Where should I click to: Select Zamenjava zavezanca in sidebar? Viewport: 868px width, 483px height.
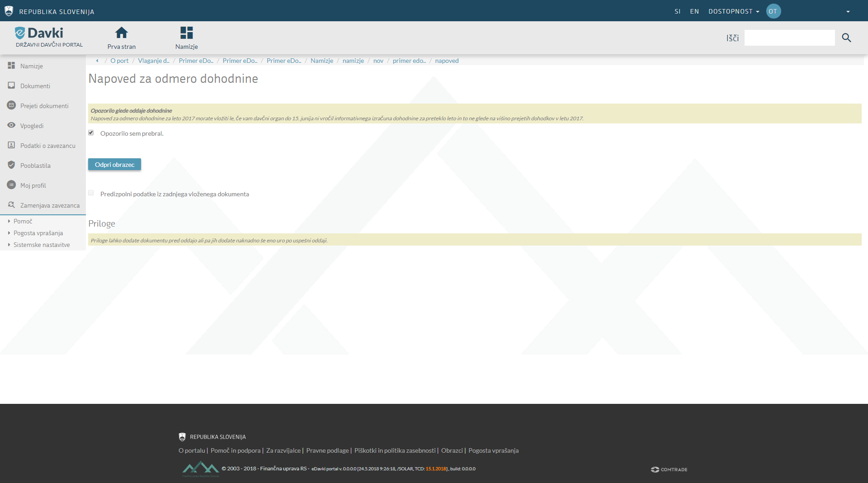(49, 205)
